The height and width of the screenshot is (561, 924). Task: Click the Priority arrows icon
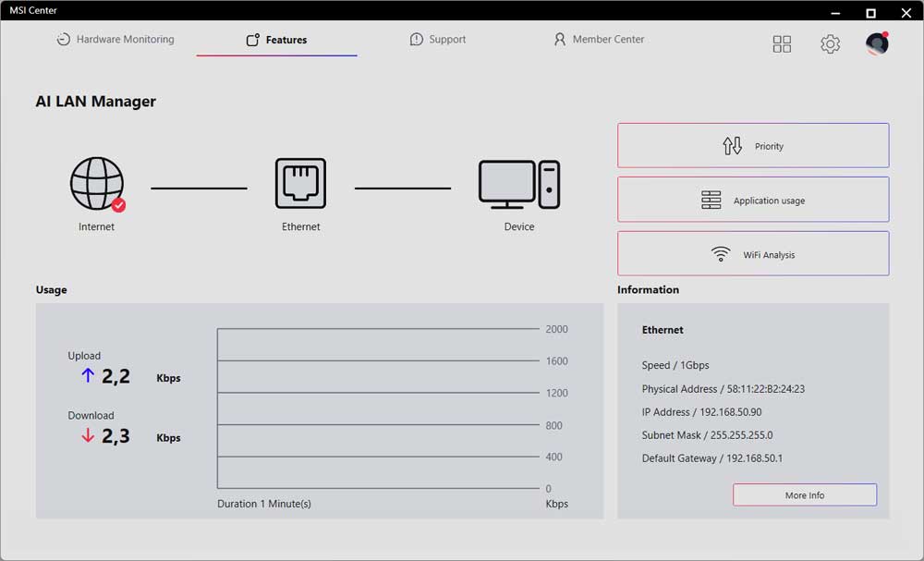coord(732,146)
